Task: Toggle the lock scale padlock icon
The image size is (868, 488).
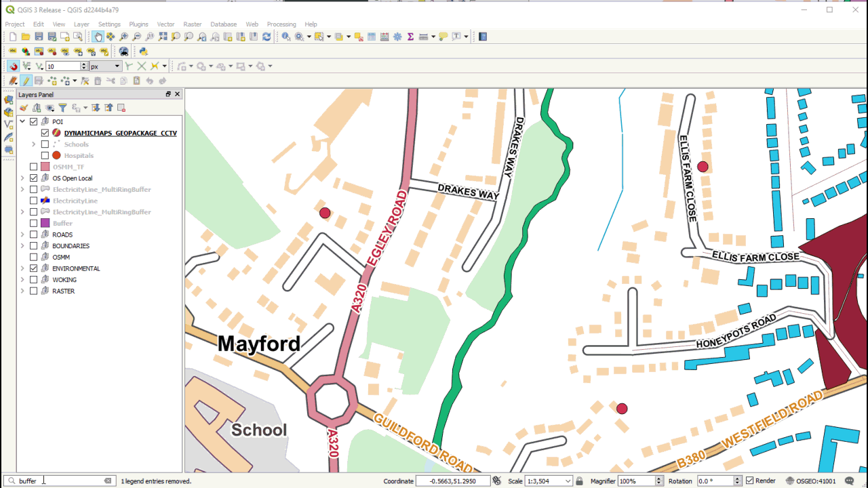Action: point(579,481)
